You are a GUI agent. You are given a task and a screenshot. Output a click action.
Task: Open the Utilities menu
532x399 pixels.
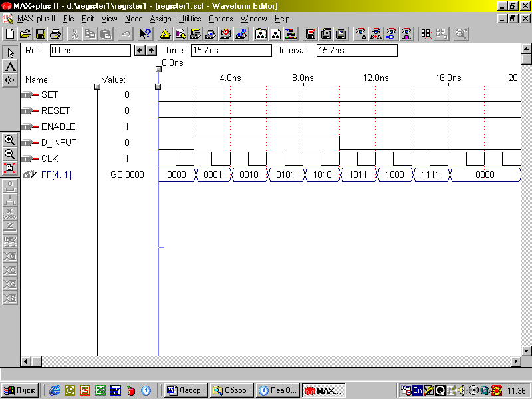[190, 19]
